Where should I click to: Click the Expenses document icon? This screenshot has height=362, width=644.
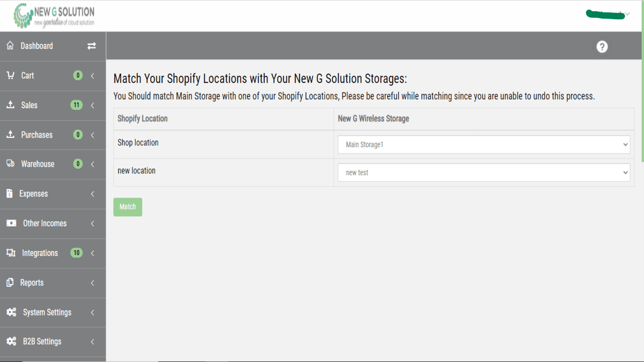click(x=10, y=193)
